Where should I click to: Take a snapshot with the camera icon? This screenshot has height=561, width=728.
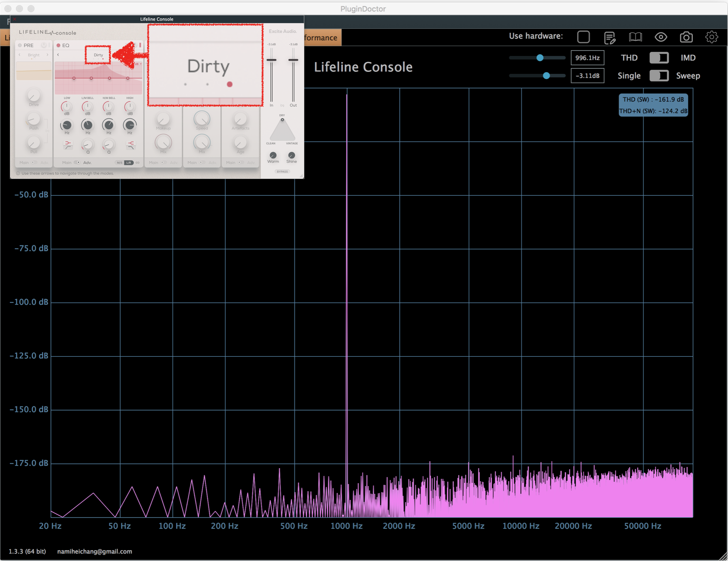[686, 37]
